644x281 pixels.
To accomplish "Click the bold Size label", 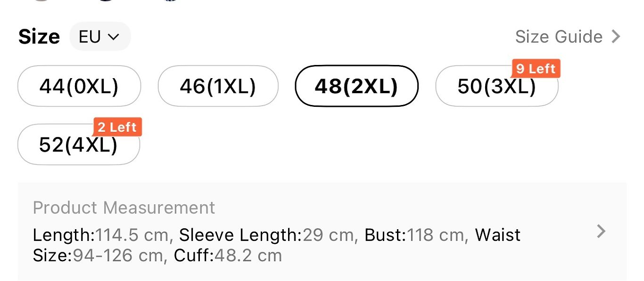I will pyautogui.click(x=39, y=37).
